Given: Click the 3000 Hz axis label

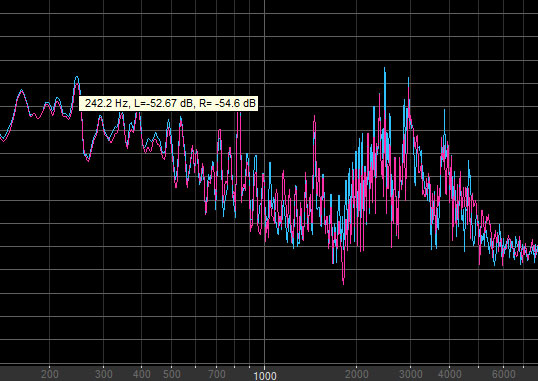Looking at the screenshot, I should [x=410, y=374].
